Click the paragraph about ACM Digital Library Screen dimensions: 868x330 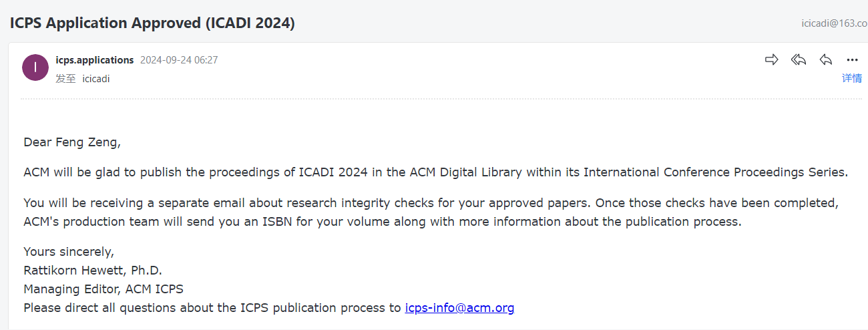(x=435, y=172)
